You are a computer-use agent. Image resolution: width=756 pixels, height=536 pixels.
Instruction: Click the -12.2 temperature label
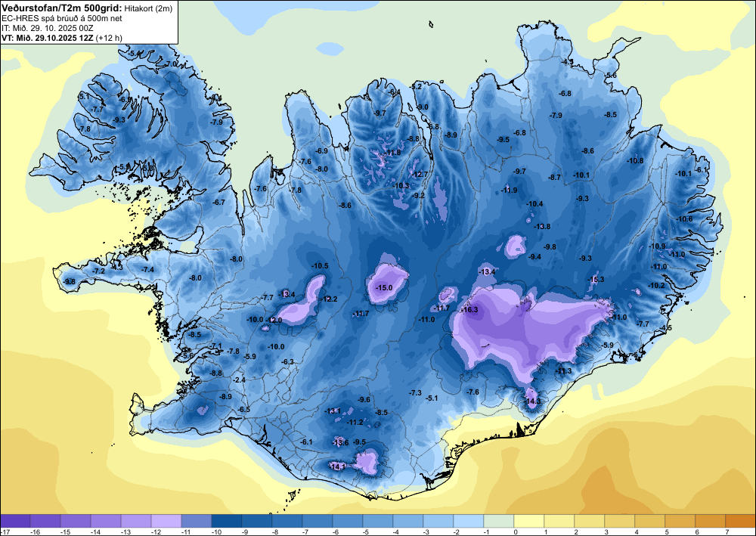click(330, 299)
